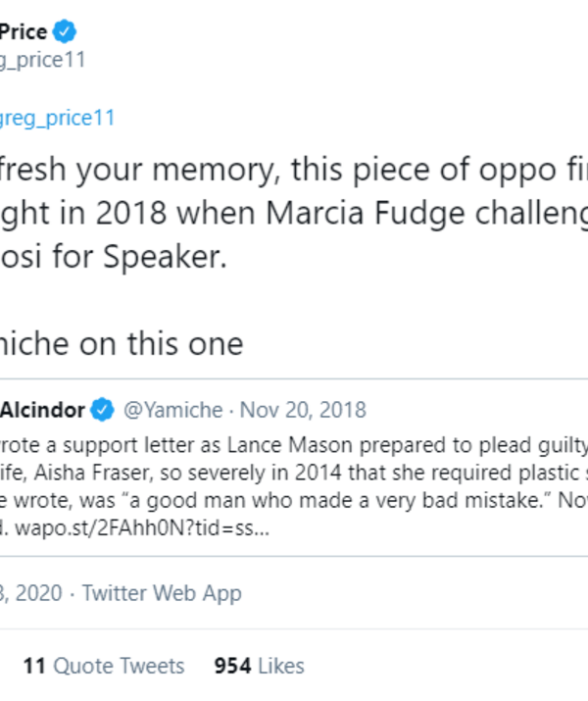Click the 'good man' quote line
588x701 pixels.
(x=294, y=501)
